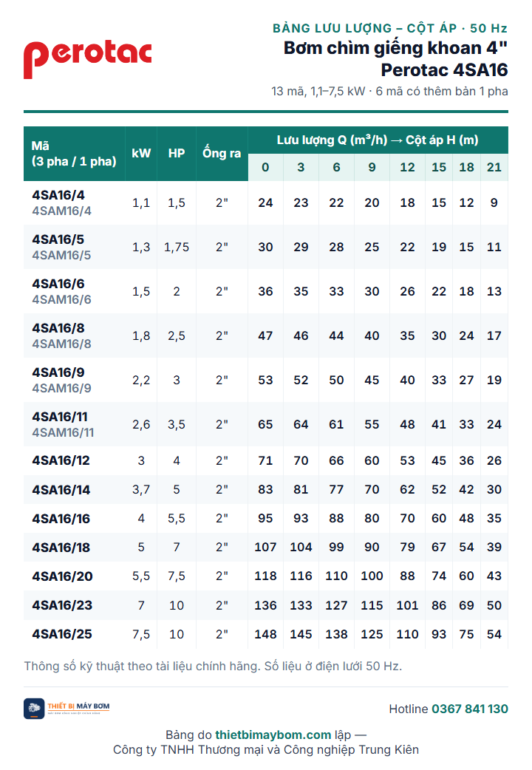Click the Thiết Bị Máy Bơm logo icon

click(x=34, y=709)
